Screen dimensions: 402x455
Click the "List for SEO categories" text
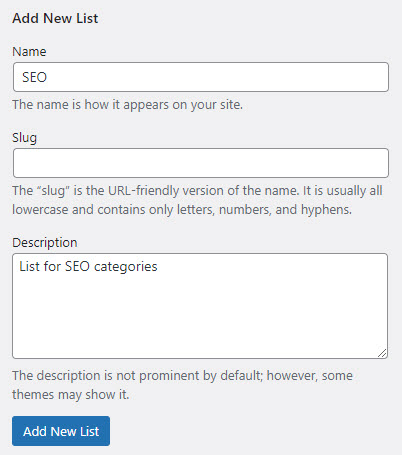coord(88,267)
